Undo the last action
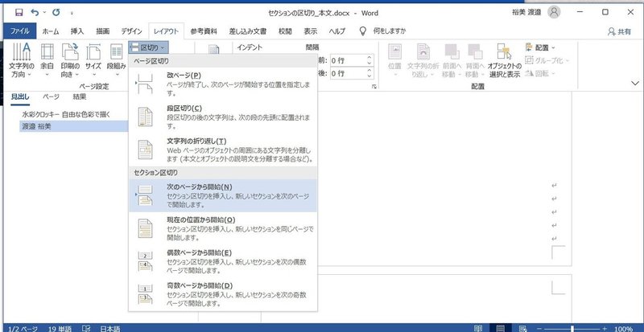644x332 pixels. tap(35, 13)
